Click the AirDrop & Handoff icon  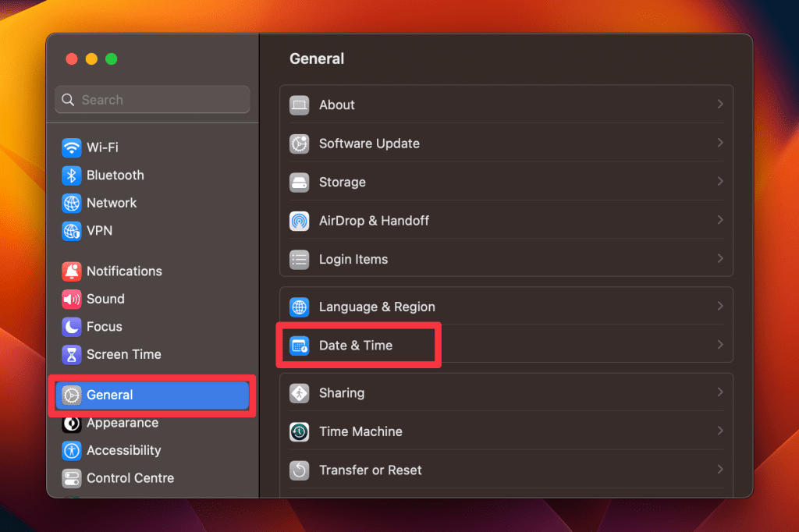coord(299,222)
